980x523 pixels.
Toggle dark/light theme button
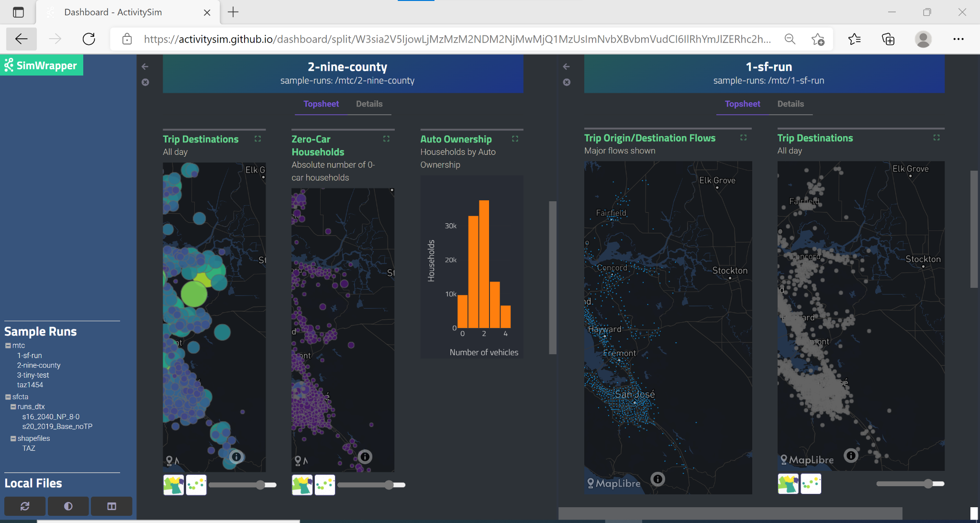pyautogui.click(x=68, y=506)
